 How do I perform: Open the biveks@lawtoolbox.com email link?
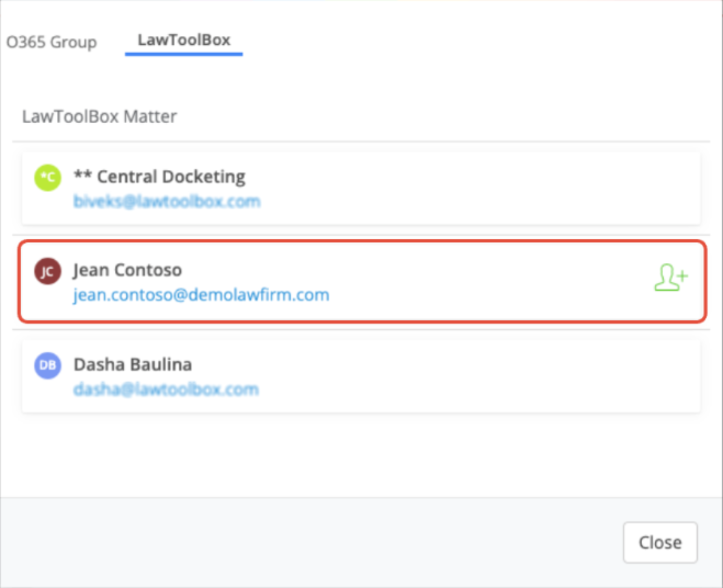click(167, 201)
